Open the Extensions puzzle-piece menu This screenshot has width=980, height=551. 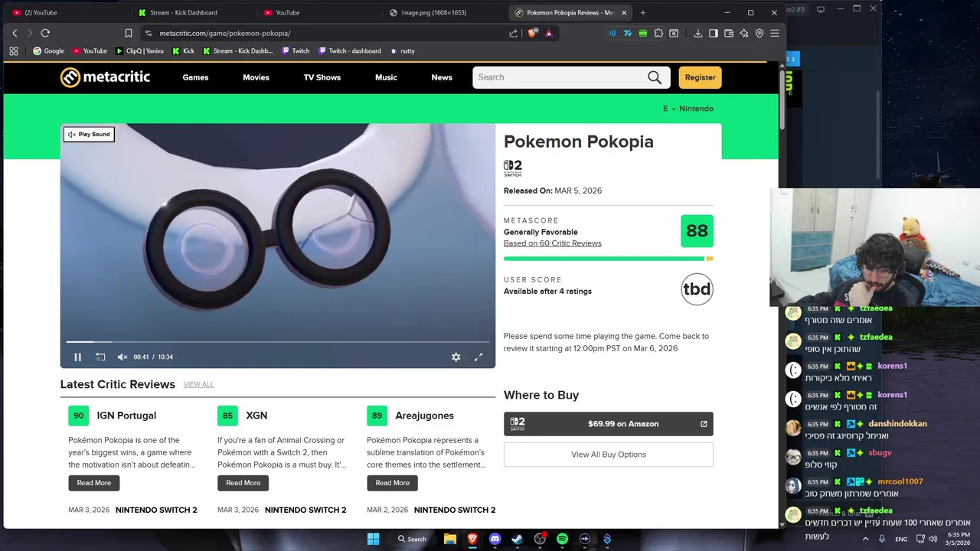click(658, 33)
